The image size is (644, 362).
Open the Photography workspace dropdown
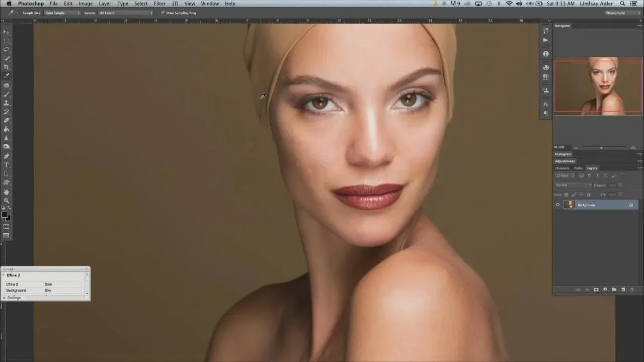[x=622, y=13]
